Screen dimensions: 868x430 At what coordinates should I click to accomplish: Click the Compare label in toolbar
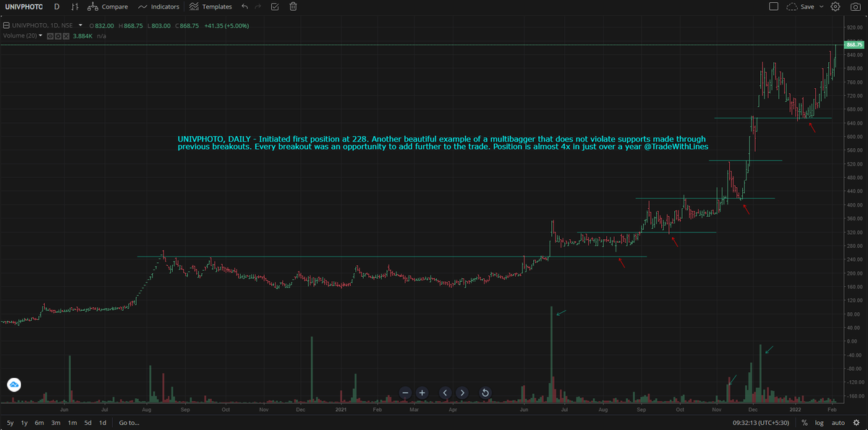coord(114,7)
